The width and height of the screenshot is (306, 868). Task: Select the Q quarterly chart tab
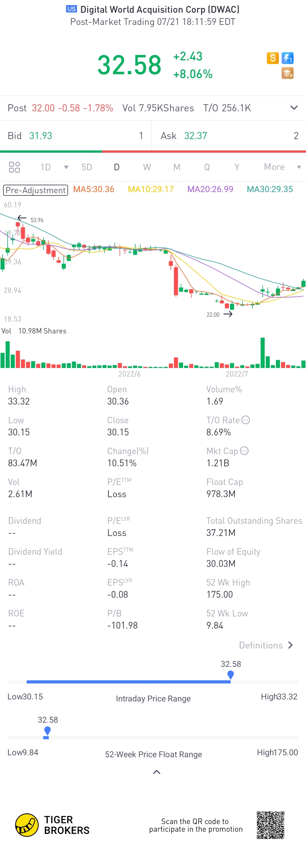(207, 167)
